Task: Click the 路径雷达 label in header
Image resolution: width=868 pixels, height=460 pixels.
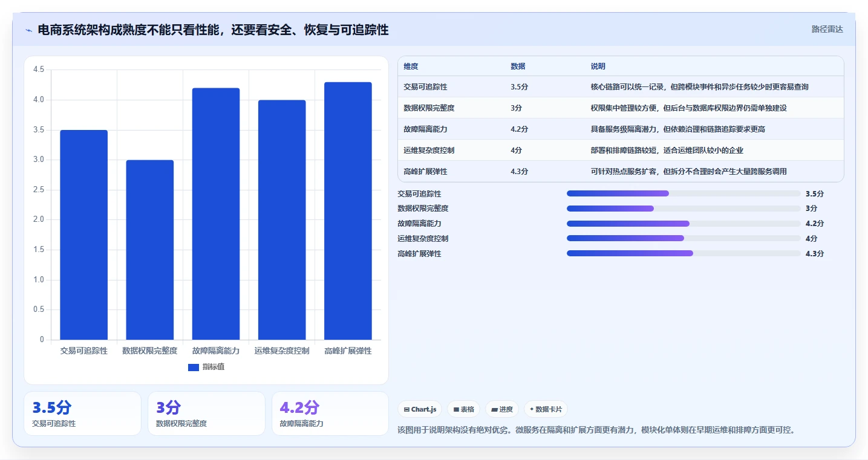Action: 827,29
